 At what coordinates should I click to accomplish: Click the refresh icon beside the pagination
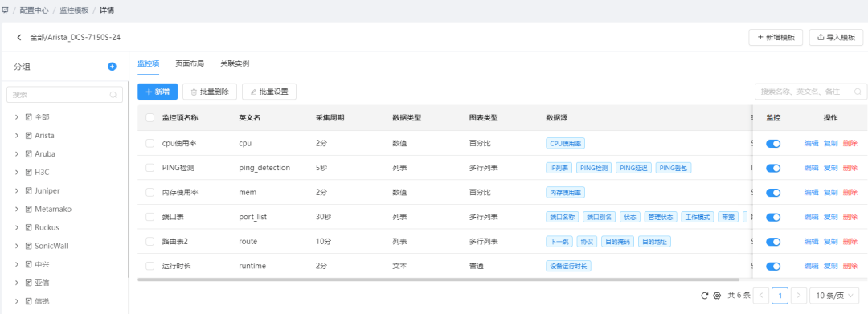click(705, 296)
